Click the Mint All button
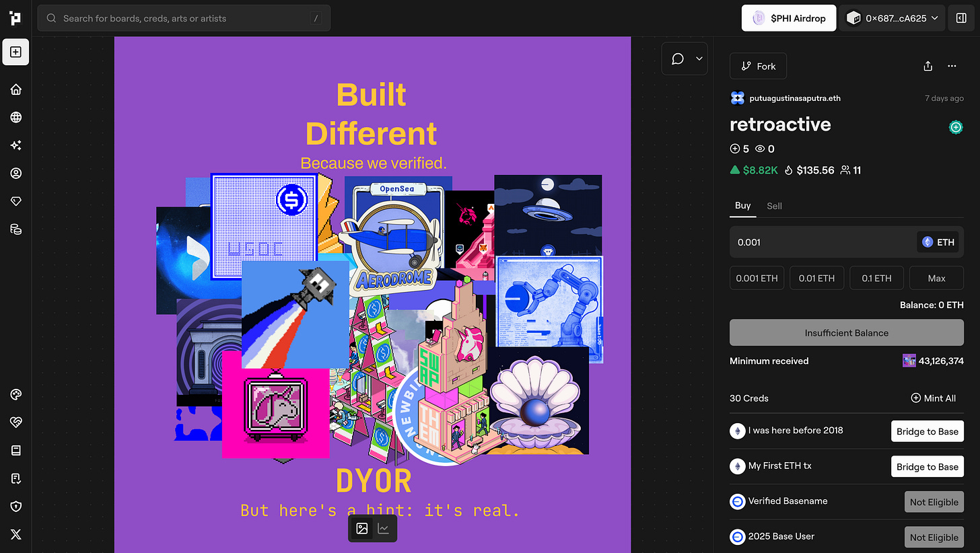The height and width of the screenshot is (553, 980). tap(933, 398)
